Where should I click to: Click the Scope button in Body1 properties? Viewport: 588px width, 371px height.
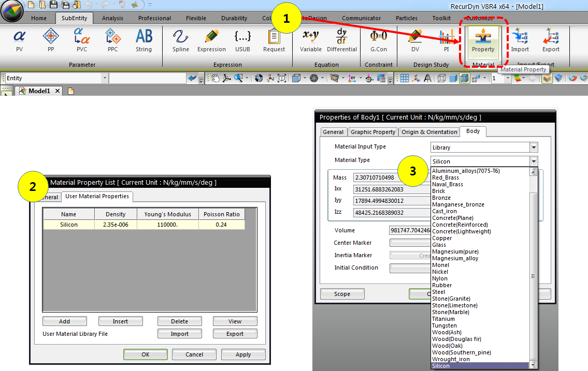click(342, 294)
